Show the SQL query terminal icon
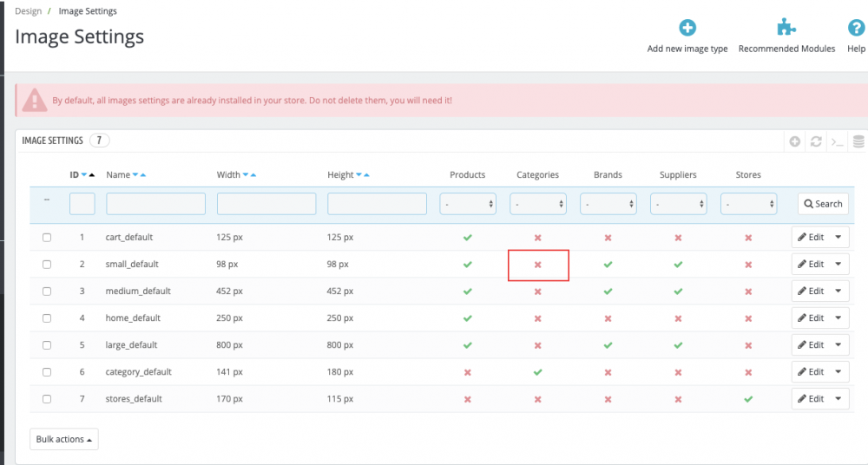 click(837, 142)
